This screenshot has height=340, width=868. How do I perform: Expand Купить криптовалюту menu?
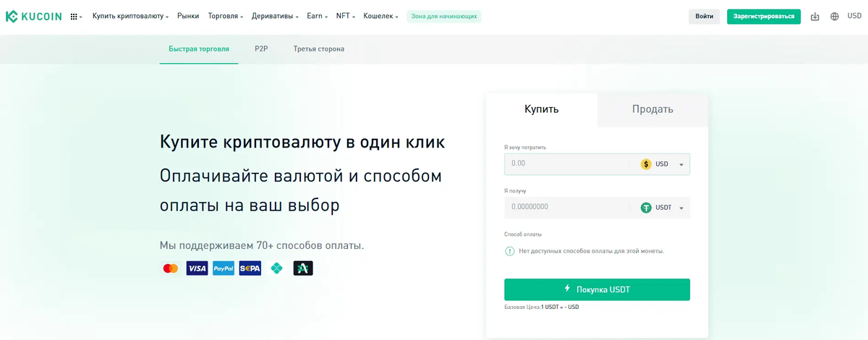130,16
